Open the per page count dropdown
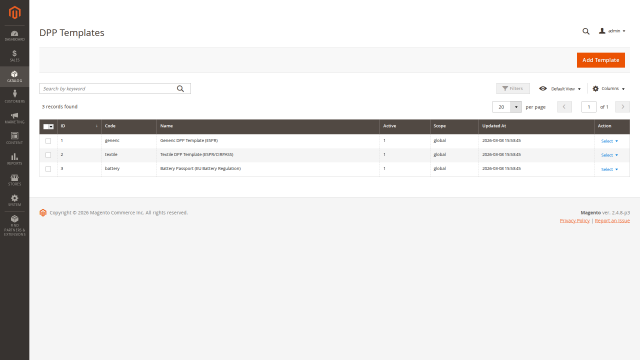640x360 pixels. pyautogui.click(x=516, y=107)
